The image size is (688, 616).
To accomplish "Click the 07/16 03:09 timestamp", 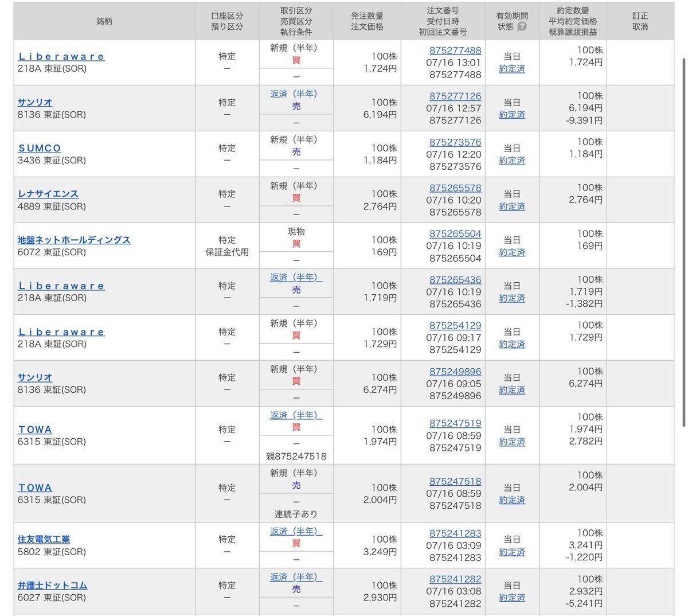I will (x=454, y=545).
